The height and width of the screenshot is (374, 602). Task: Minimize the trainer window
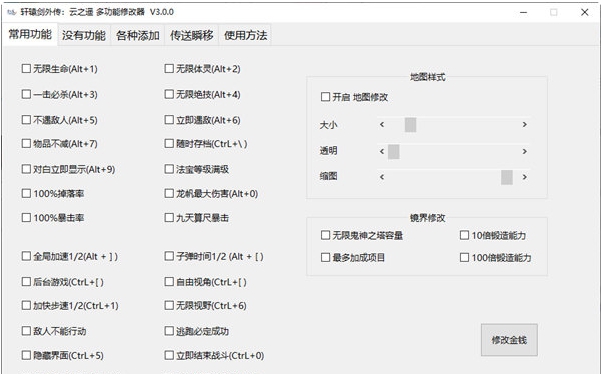click(x=523, y=12)
